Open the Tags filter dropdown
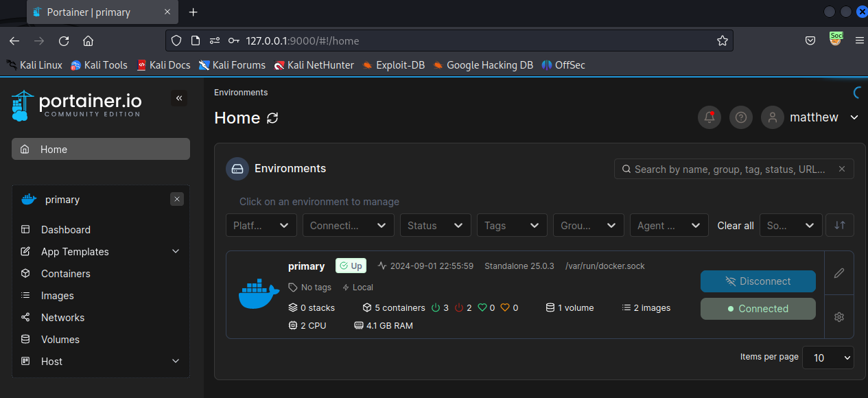Viewport: 868px width, 398px height. [512, 225]
